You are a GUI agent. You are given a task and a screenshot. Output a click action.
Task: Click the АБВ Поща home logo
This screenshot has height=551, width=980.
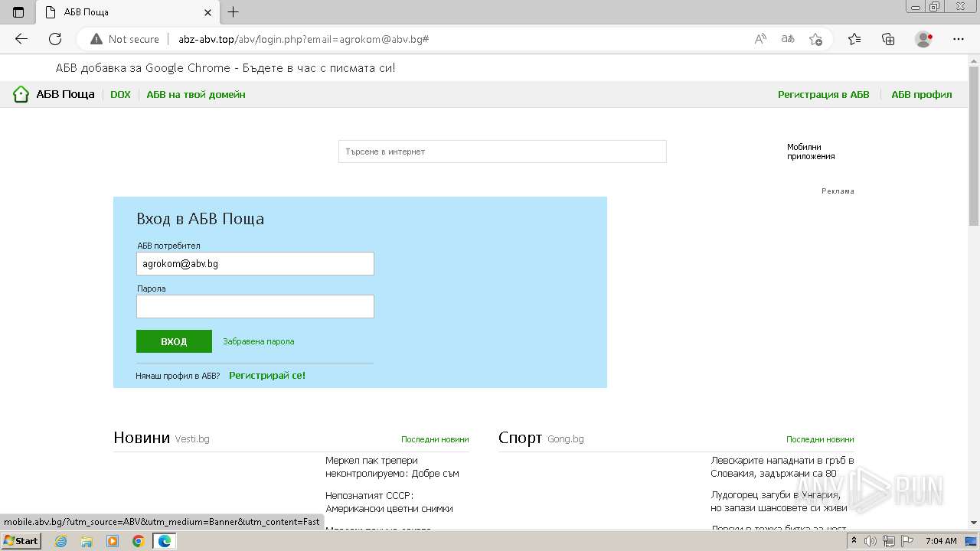coord(54,94)
